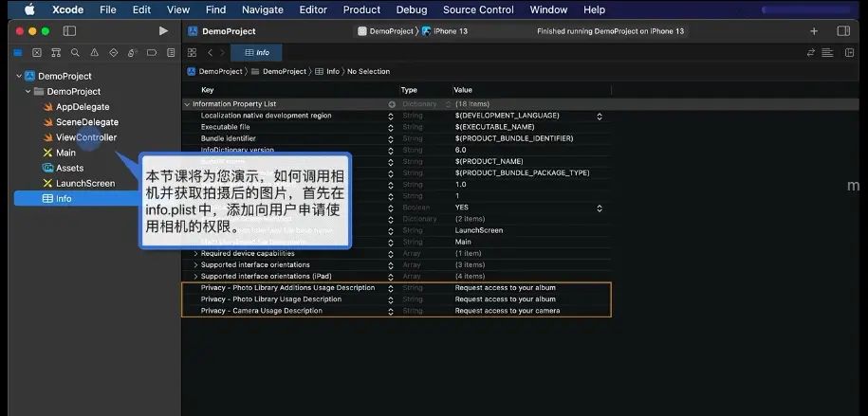Screen dimensions: 868x416
Task: Toggle the navigator sidebar panel icon
Action: 69,31
